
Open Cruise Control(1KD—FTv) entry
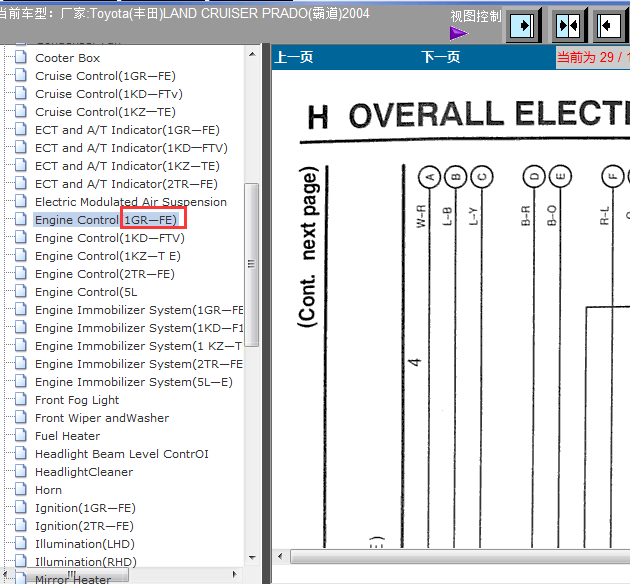click(x=109, y=94)
